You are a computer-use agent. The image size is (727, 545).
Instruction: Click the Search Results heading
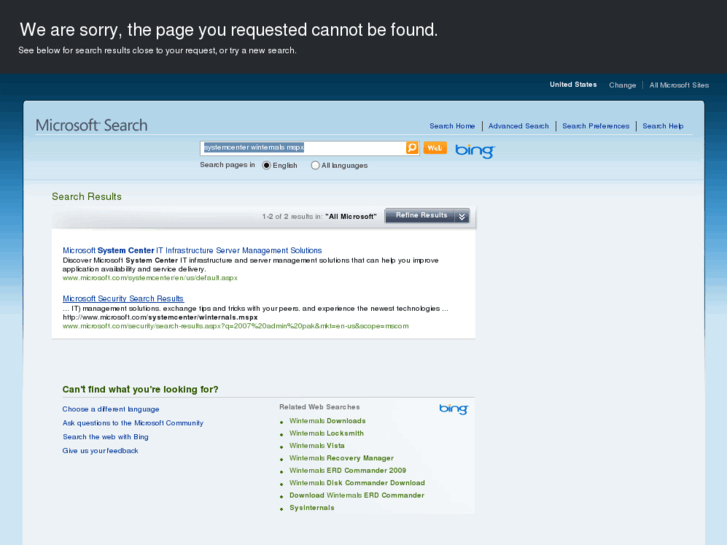point(87,197)
